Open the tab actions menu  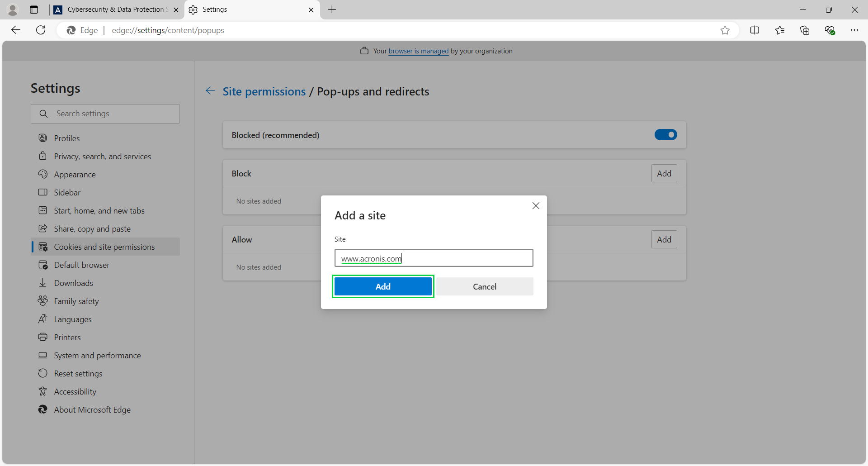click(33, 10)
